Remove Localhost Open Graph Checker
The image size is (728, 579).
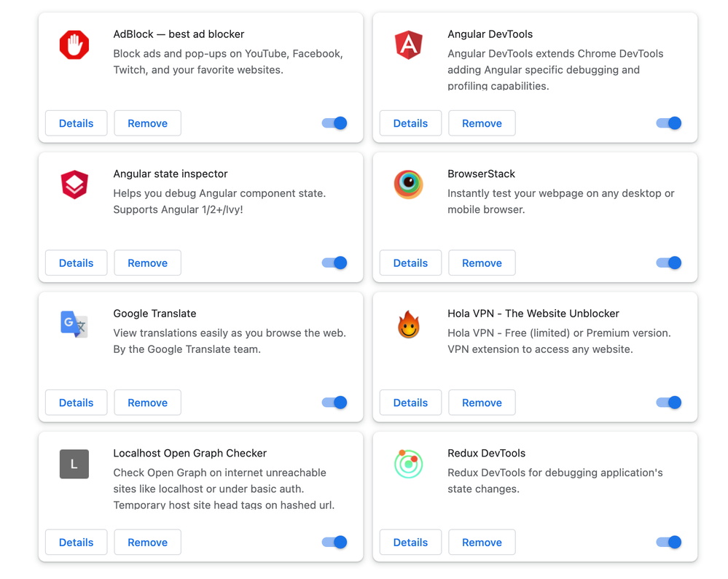point(148,543)
